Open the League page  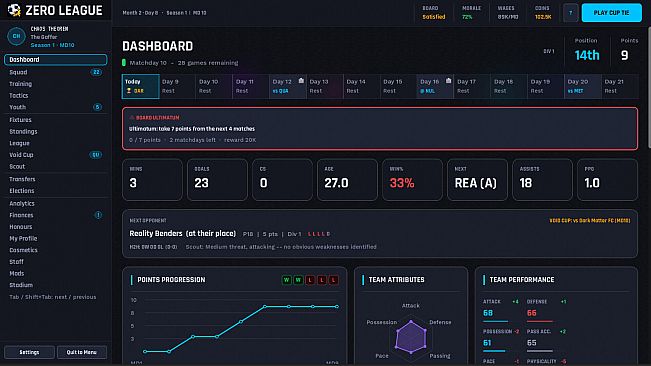[56, 143]
